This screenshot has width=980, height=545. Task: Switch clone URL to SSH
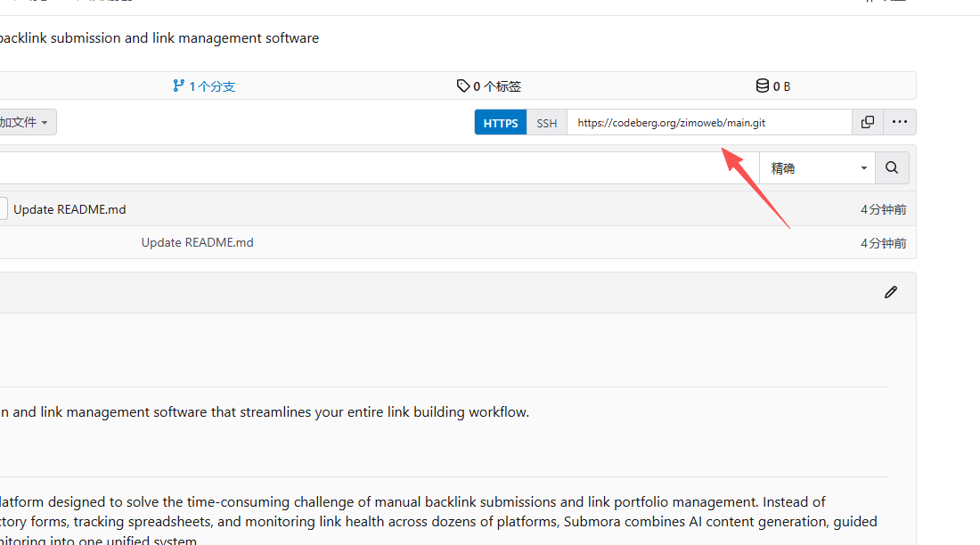[x=547, y=123]
